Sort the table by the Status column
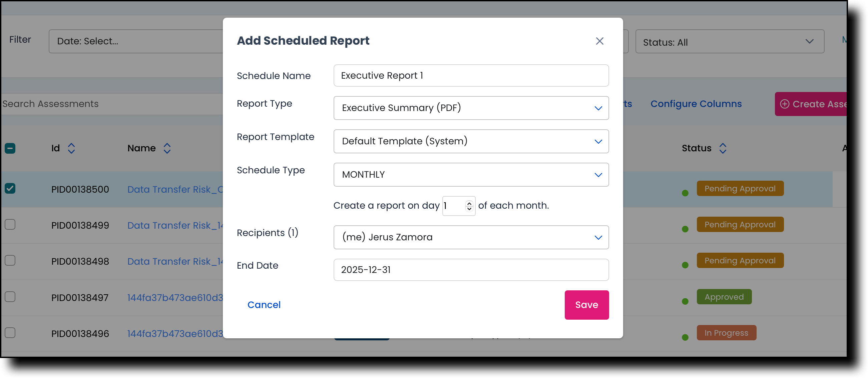This screenshot has width=868, height=378. pos(723,148)
